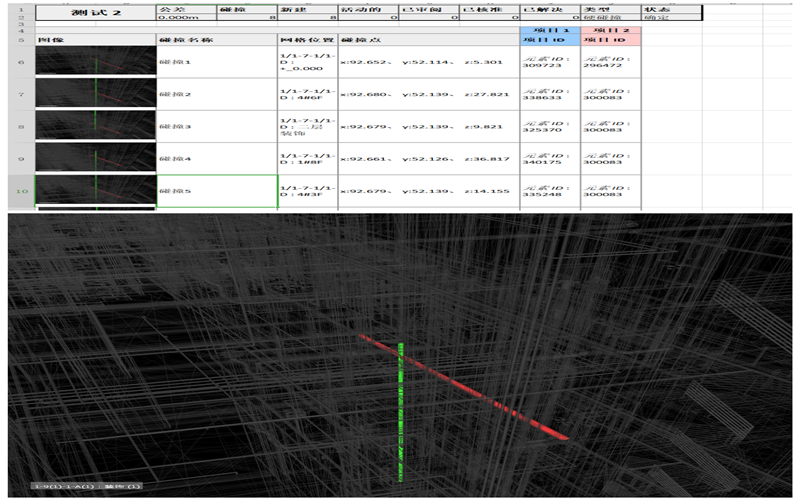Select clash point cell with z:9.821

click(x=429, y=127)
